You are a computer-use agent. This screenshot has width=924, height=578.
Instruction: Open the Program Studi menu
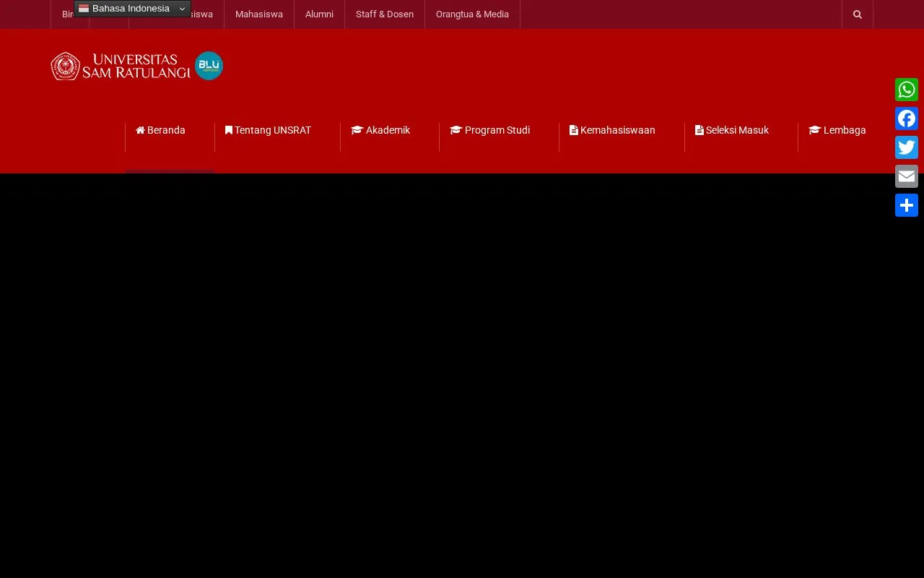489,131
